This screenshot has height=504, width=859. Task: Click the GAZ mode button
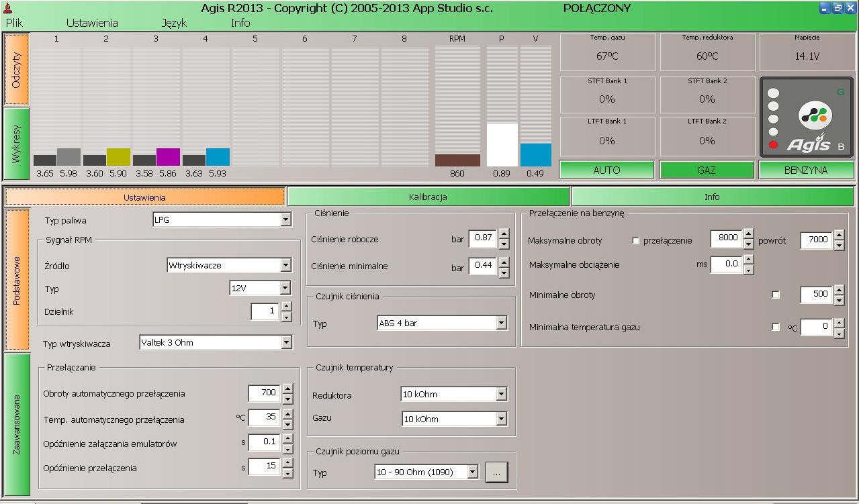point(707,170)
